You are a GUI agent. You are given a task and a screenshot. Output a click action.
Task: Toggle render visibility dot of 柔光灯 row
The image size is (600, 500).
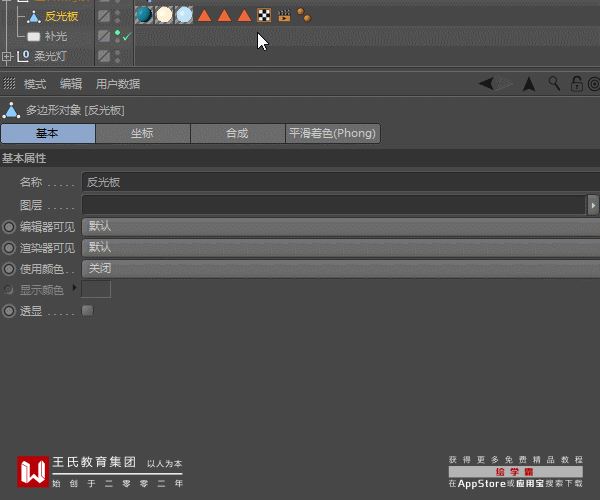pos(117,60)
